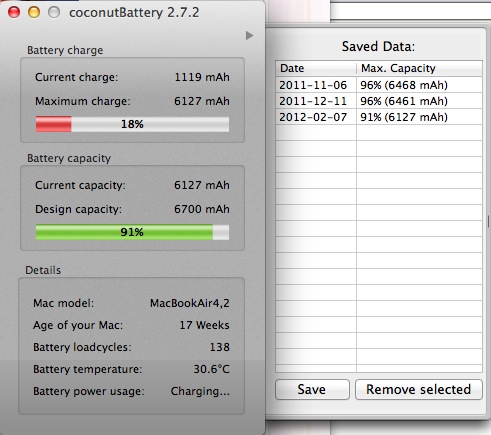
Task: Select the 2012-02-07 saved data row
Action: coord(379,117)
